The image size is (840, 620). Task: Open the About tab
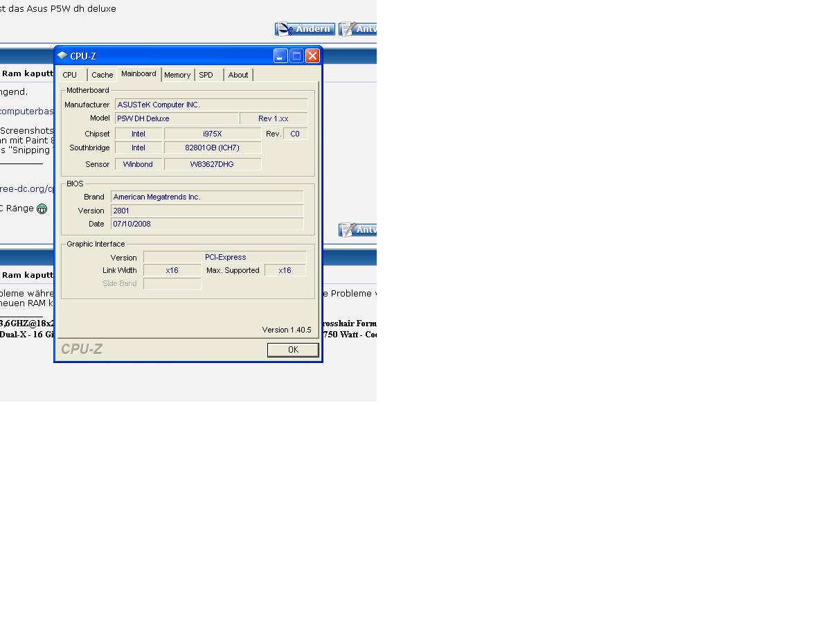point(238,75)
